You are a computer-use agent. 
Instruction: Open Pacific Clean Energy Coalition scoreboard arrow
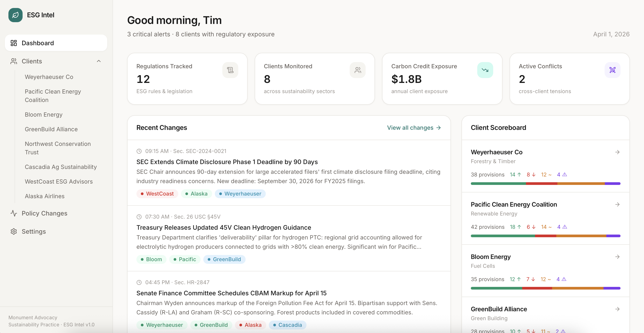coord(617,204)
